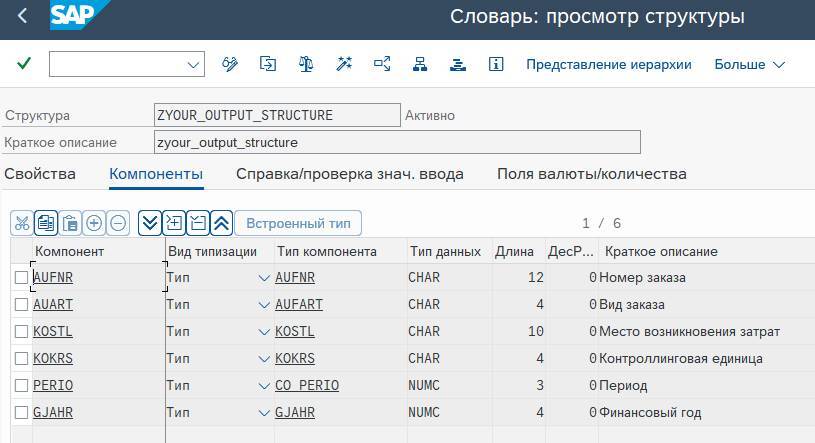Click the Display/Change pencil-glasses icon

click(x=230, y=64)
